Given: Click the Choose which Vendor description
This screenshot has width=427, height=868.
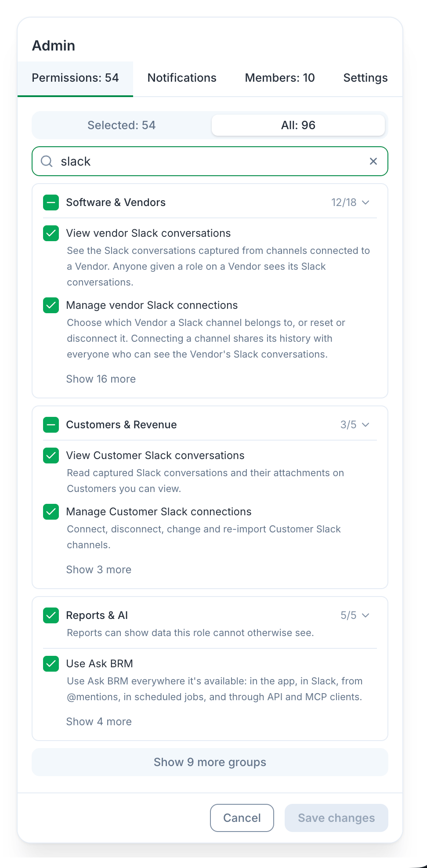Looking at the screenshot, I should [206, 339].
